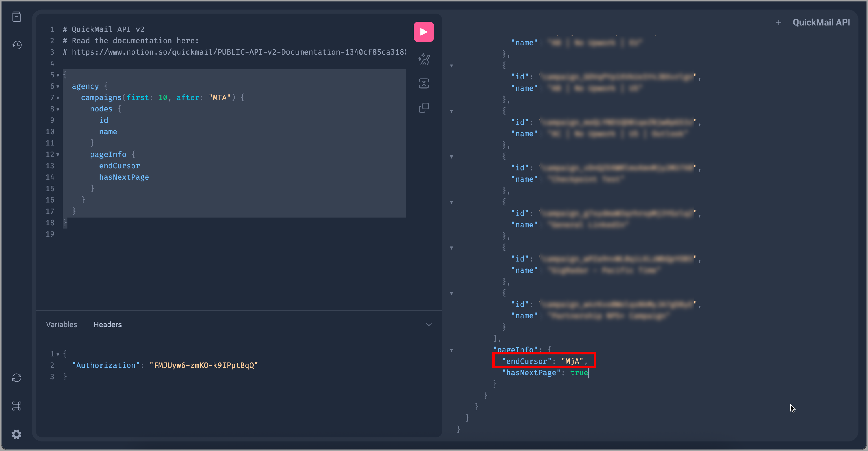Show query history icon
The image size is (868, 451).
click(16, 45)
